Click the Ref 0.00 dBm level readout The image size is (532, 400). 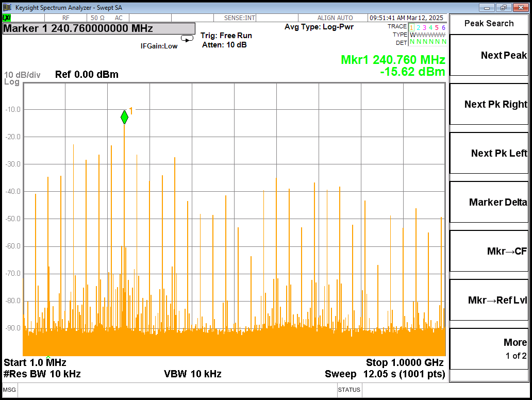[87, 75]
